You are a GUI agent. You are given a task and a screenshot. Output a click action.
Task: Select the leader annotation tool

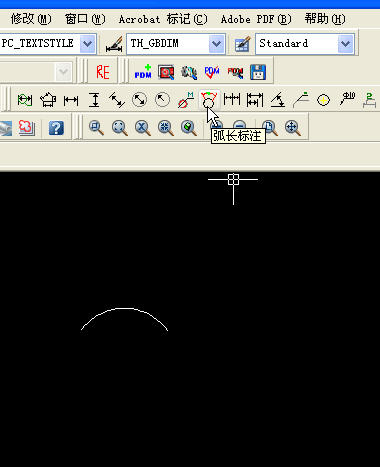[301, 100]
